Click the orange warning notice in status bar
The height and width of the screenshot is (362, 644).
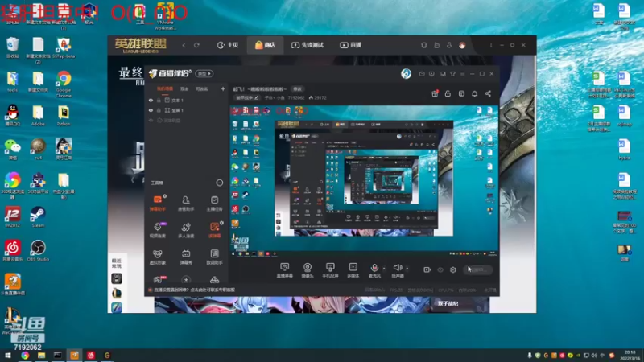(x=192, y=290)
